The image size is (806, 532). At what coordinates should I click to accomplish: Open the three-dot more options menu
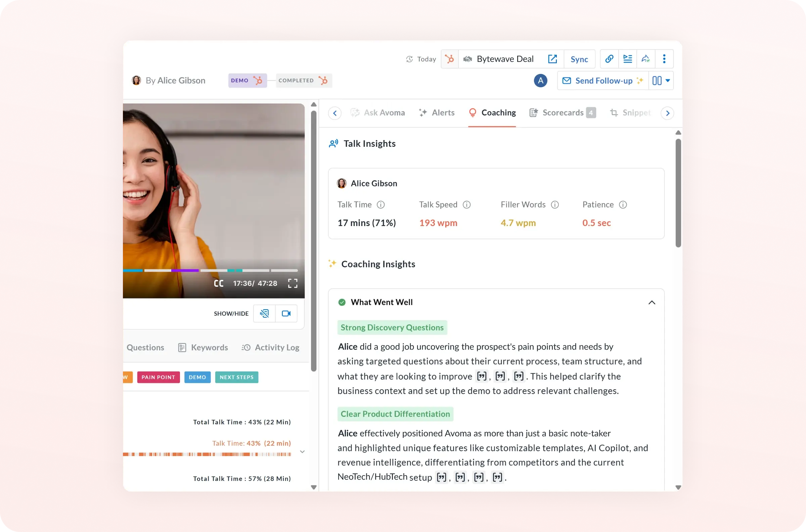click(x=664, y=59)
